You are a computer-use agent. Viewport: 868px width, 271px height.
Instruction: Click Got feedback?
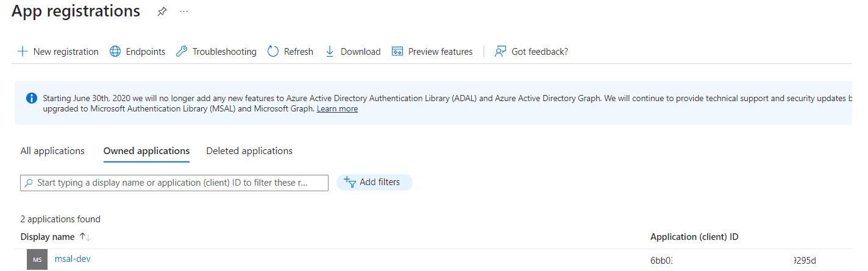pyautogui.click(x=532, y=52)
